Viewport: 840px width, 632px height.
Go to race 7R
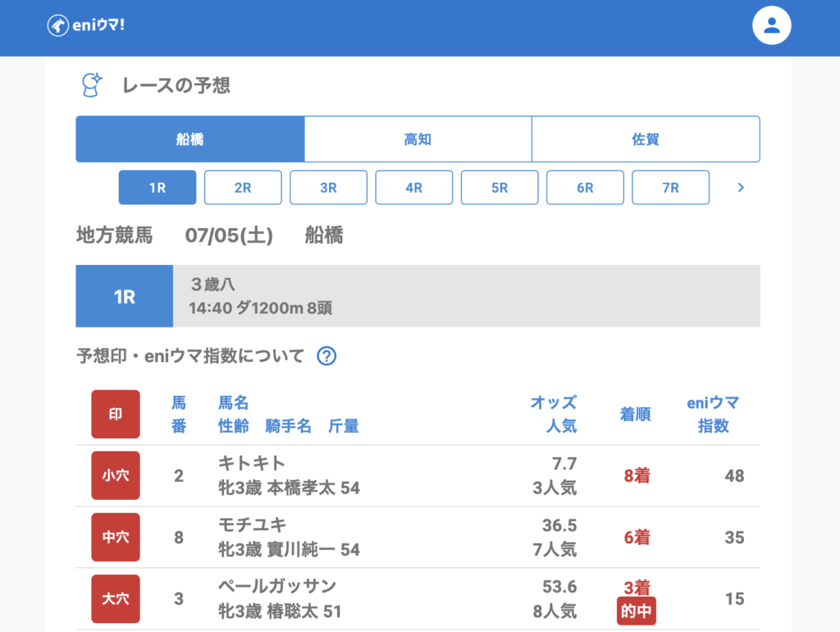670,188
